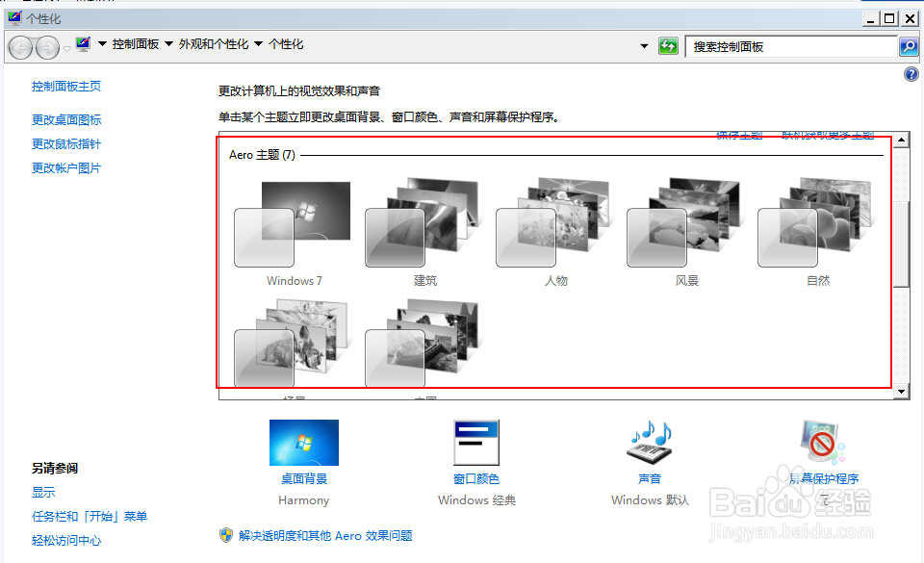
Task: Open 控制面板 breadcrumb in address bar
Action: coord(136,44)
